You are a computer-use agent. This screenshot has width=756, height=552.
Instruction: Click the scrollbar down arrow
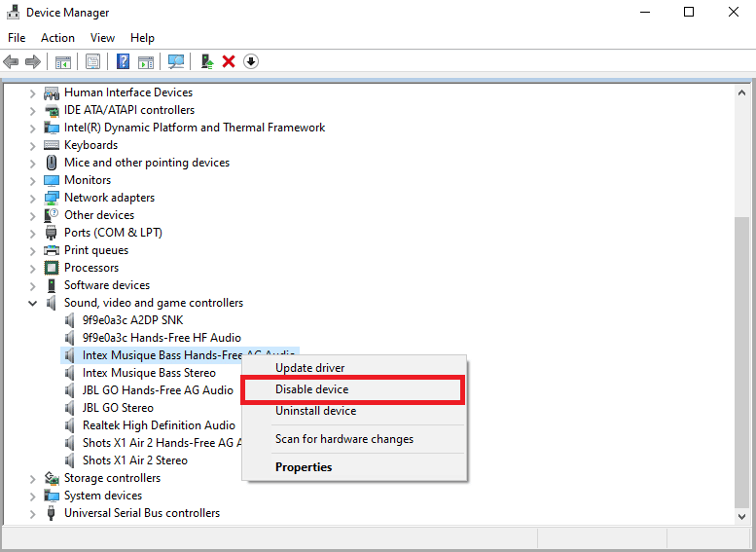pyautogui.click(x=742, y=516)
